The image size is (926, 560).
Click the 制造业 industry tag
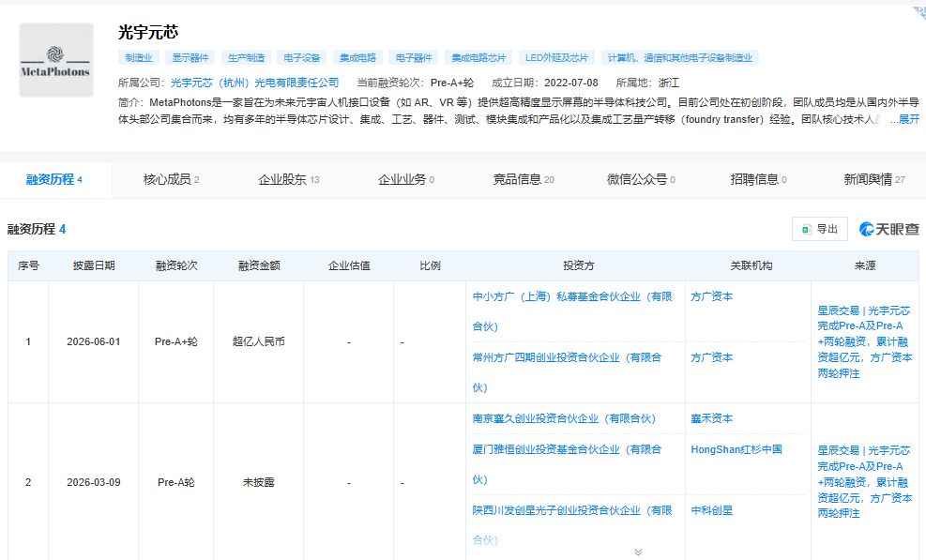coord(139,57)
